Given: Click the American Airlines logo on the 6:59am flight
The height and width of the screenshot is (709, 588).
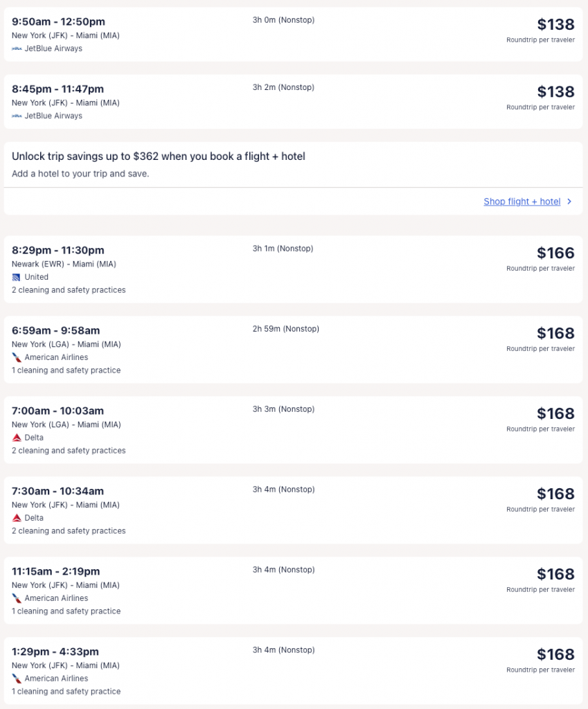Looking at the screenshot, I should coord(15,358).
